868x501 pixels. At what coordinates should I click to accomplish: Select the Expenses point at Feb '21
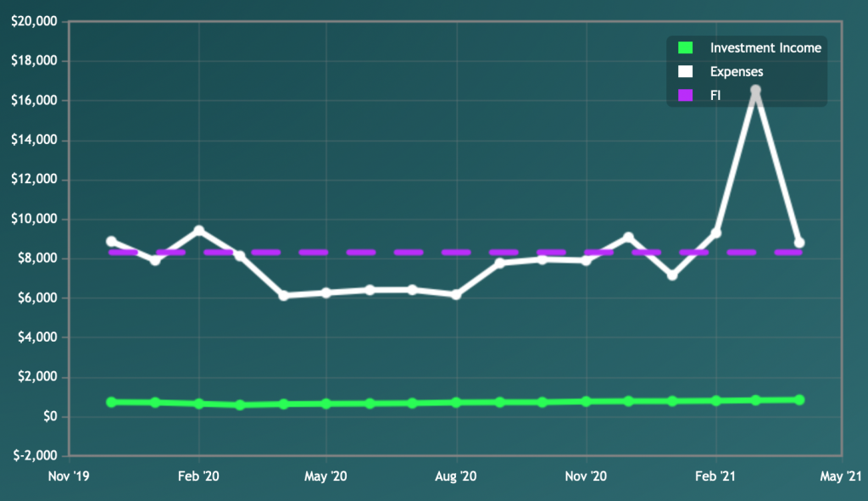pos(716,232)
